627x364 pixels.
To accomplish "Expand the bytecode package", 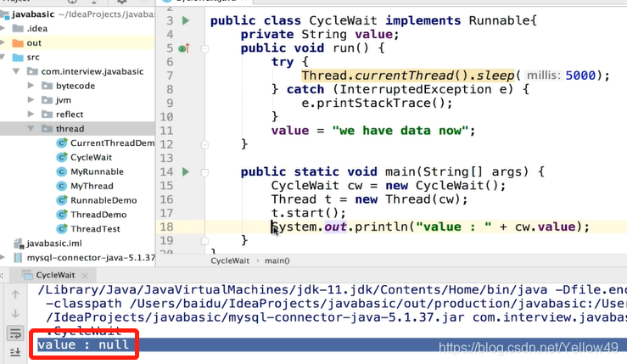I will tap(31, 86).
